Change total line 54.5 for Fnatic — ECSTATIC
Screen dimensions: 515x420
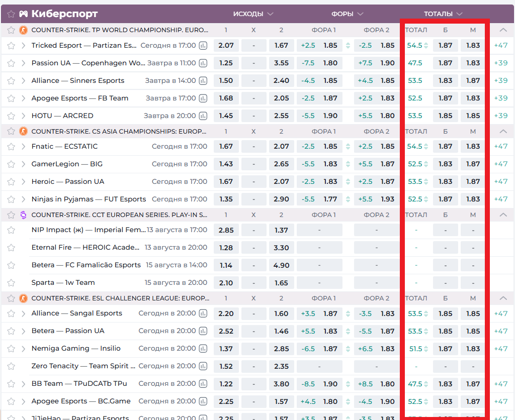pyautogui.click(x=426, y=146)
